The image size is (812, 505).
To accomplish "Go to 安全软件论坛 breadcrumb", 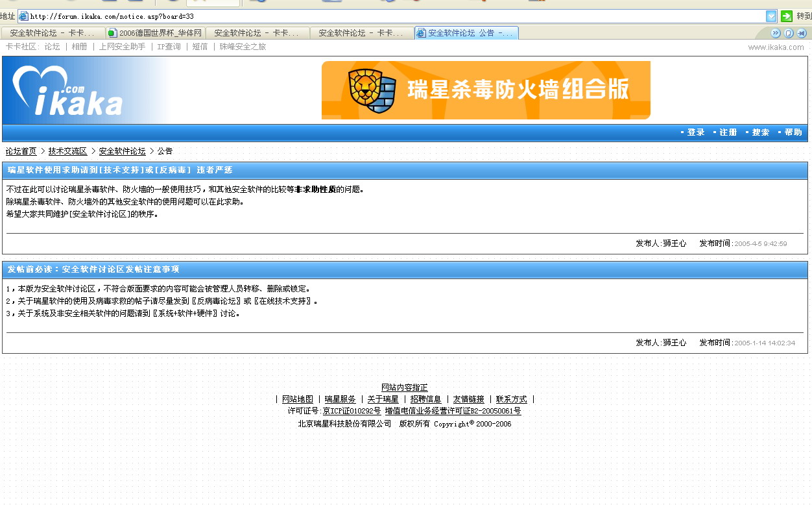I will [x=122, y=151].
